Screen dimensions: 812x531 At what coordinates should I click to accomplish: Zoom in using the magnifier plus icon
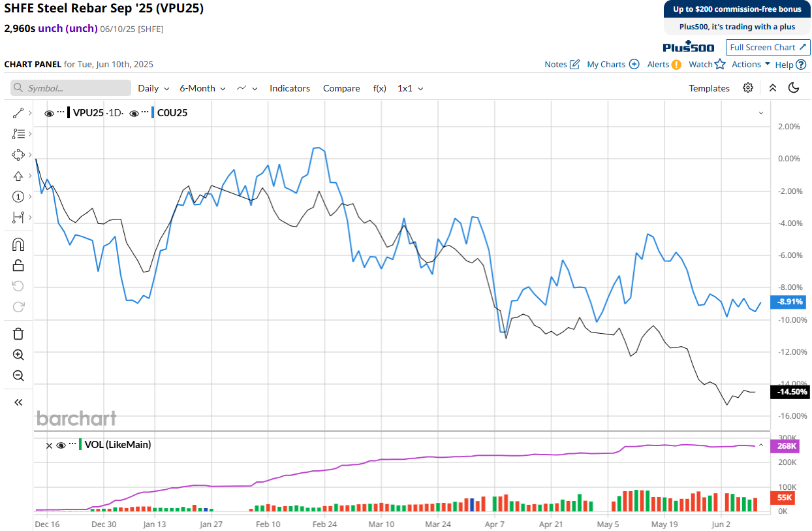coord(18,355)
